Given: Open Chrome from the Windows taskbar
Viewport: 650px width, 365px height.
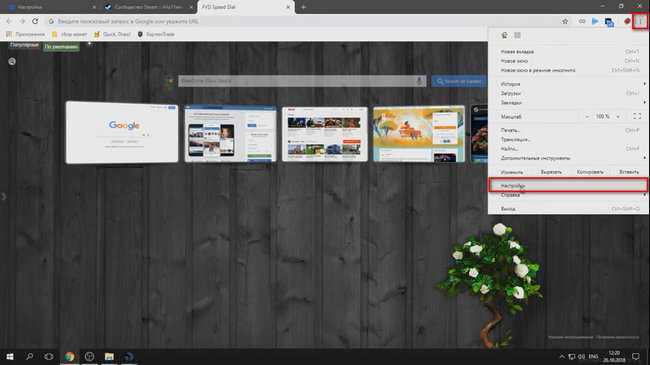Looking at the screenshot, I should (69, 356).
